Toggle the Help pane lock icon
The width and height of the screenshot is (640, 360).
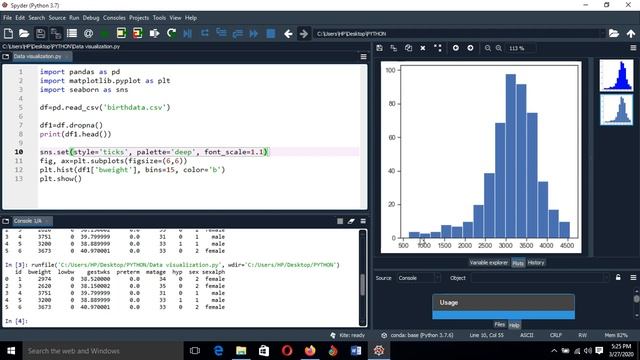tap(618, 278)
